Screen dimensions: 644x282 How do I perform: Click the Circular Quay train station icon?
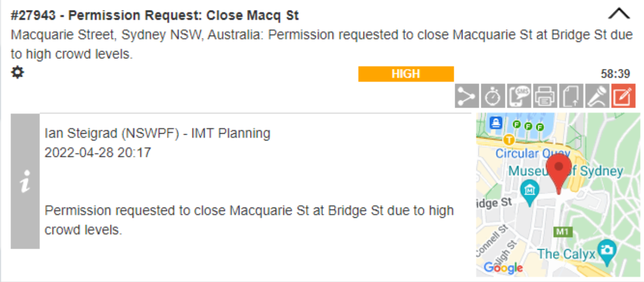pyautogui.click(x=509, y=139)
